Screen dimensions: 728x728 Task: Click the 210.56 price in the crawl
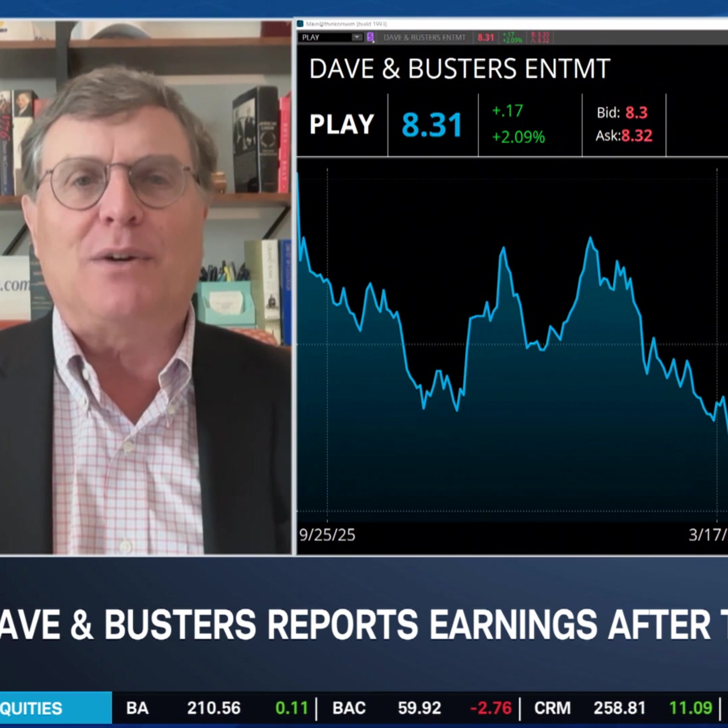point(214,708)
